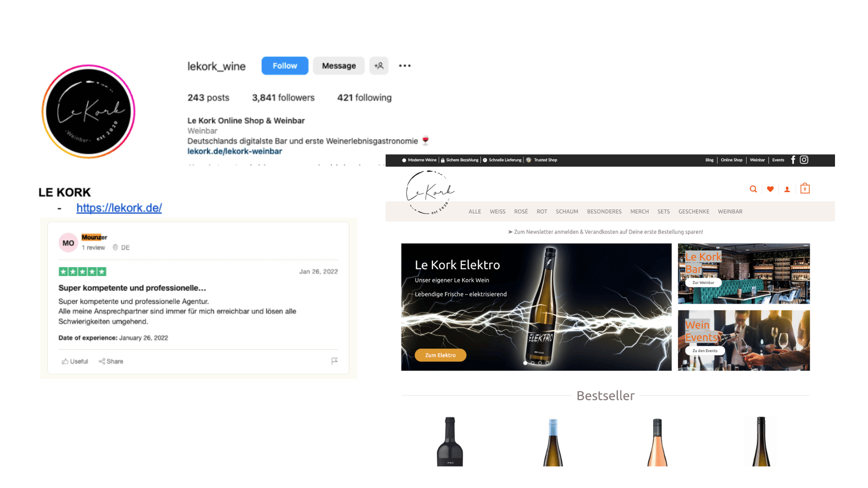Click the Wein Events banner thumbnail
This screenshot has height=488, width=868.
pyautogui.click(x=744, y=340)
